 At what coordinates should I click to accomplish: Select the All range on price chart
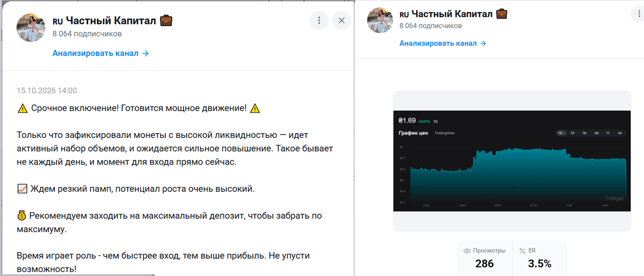pyautogui.click(x=620, y=133)
